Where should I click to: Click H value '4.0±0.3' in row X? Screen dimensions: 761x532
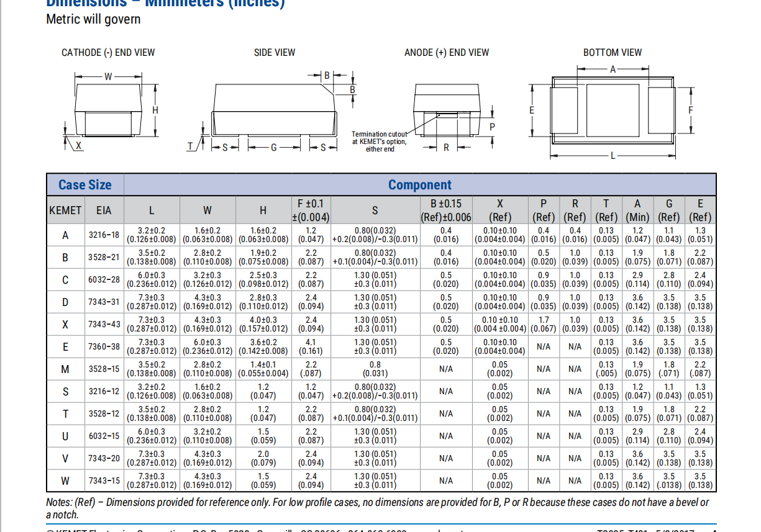coord(263,325)
